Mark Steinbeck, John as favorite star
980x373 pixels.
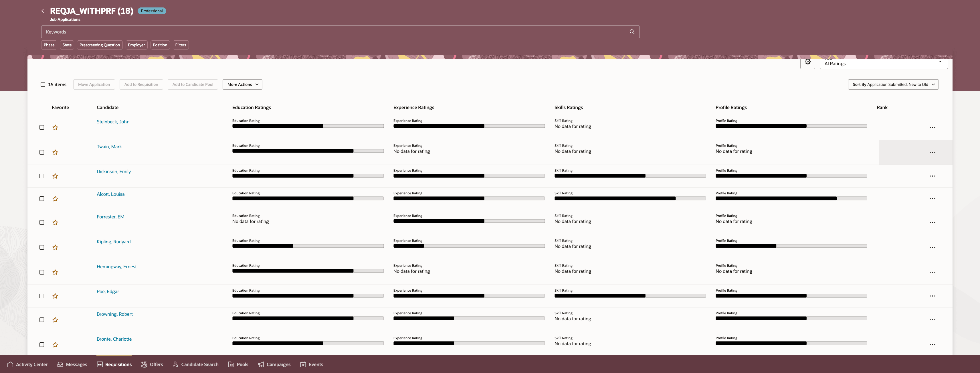[x=55, y=127]
